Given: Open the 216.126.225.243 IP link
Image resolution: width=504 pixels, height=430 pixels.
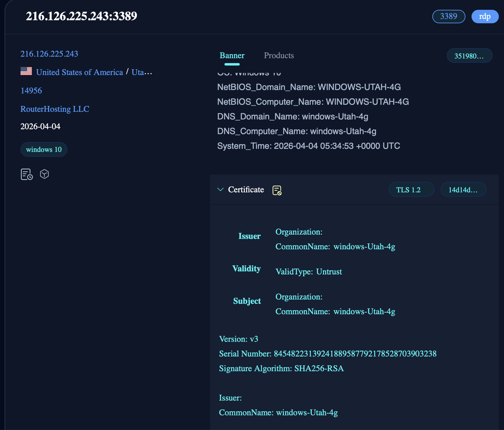Looking at the screenshot, I should [x=49, y=54].
